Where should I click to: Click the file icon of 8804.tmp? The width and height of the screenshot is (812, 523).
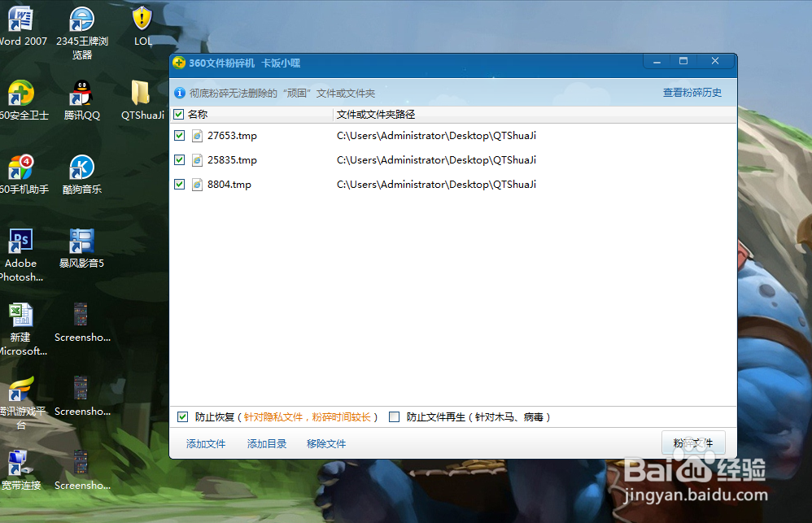coord(197,185)
